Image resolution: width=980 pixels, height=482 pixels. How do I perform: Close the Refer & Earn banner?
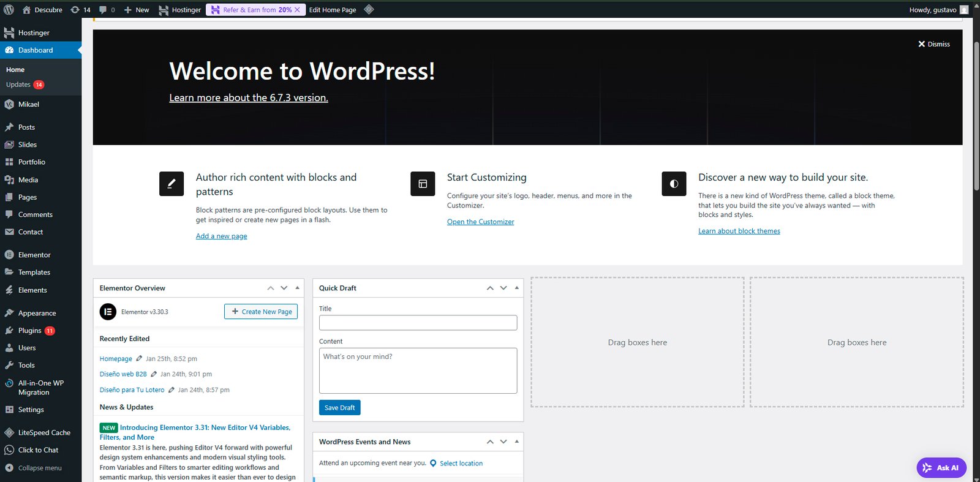(298, 10)
